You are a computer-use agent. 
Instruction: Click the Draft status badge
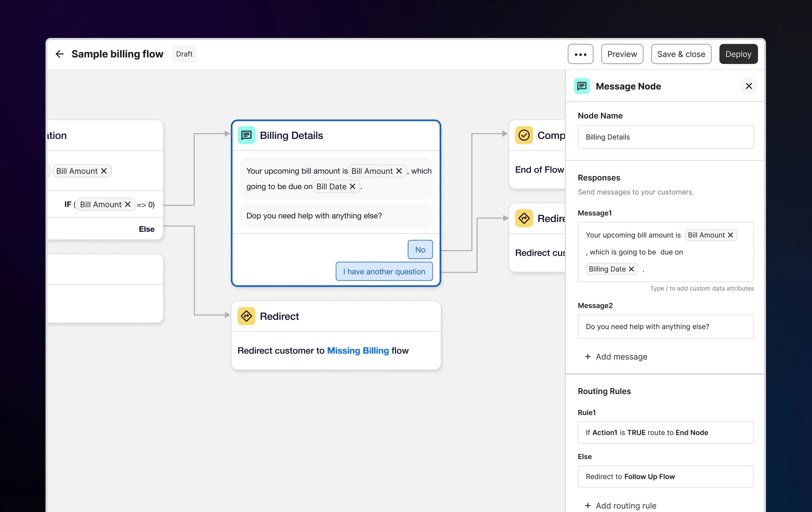(184, 54)
